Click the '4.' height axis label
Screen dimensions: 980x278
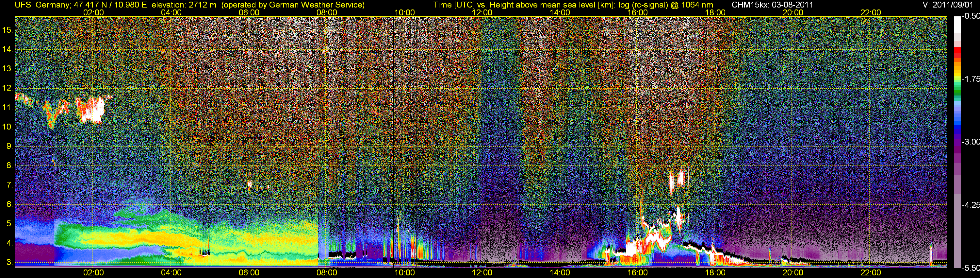coord(10,243)
